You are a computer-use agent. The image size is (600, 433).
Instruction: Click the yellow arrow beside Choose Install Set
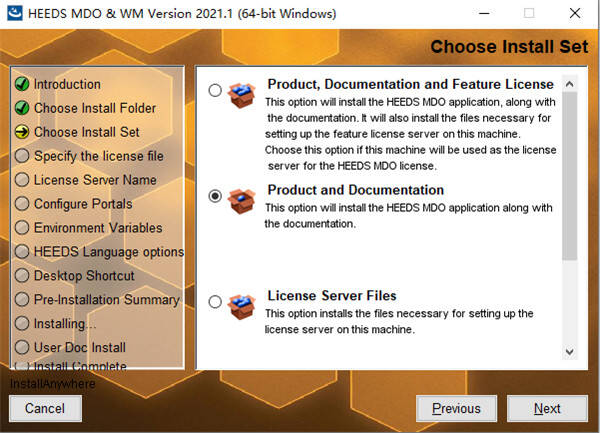coord(21,132)
